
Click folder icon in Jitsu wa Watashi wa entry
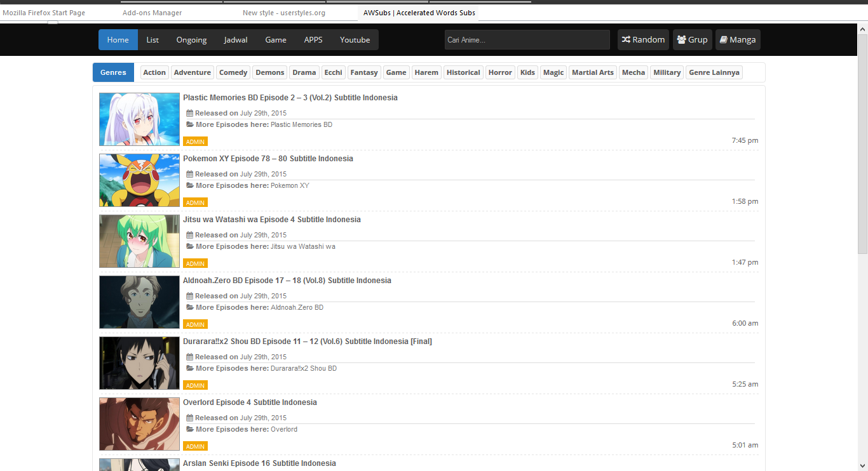point(189,246)
